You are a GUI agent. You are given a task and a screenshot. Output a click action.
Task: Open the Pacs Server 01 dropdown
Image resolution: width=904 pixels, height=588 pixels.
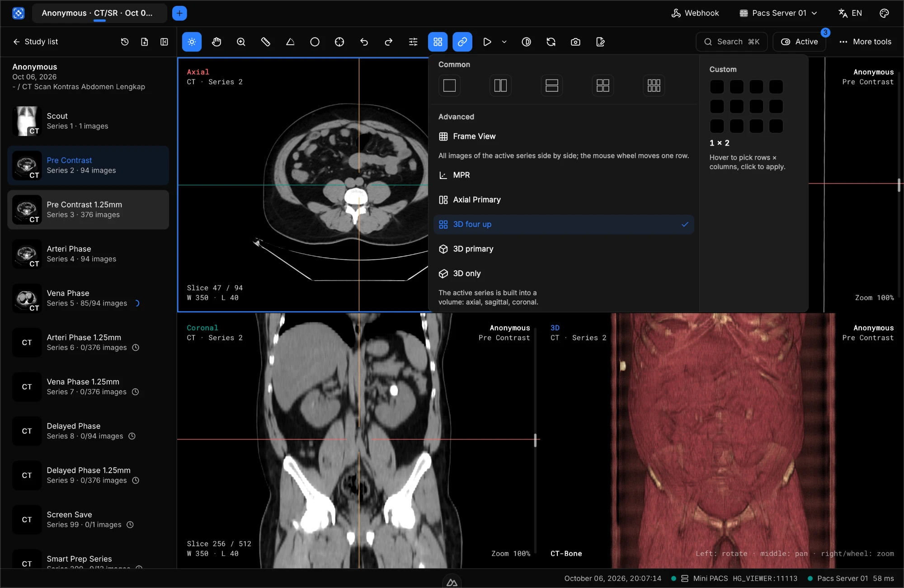click(x=778, y=13)
